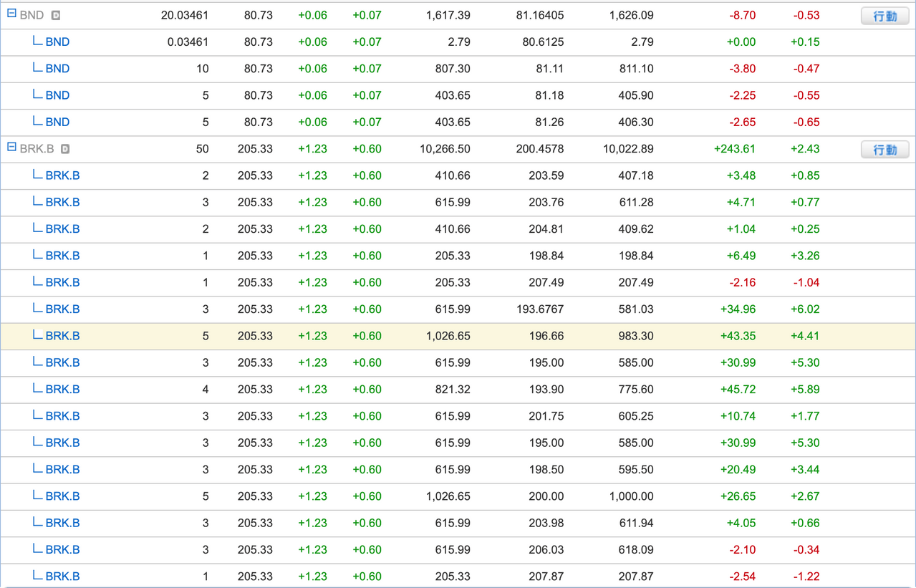
Task: Open the BRK.B lot with cost price 206.03
Action: [62, 550]
